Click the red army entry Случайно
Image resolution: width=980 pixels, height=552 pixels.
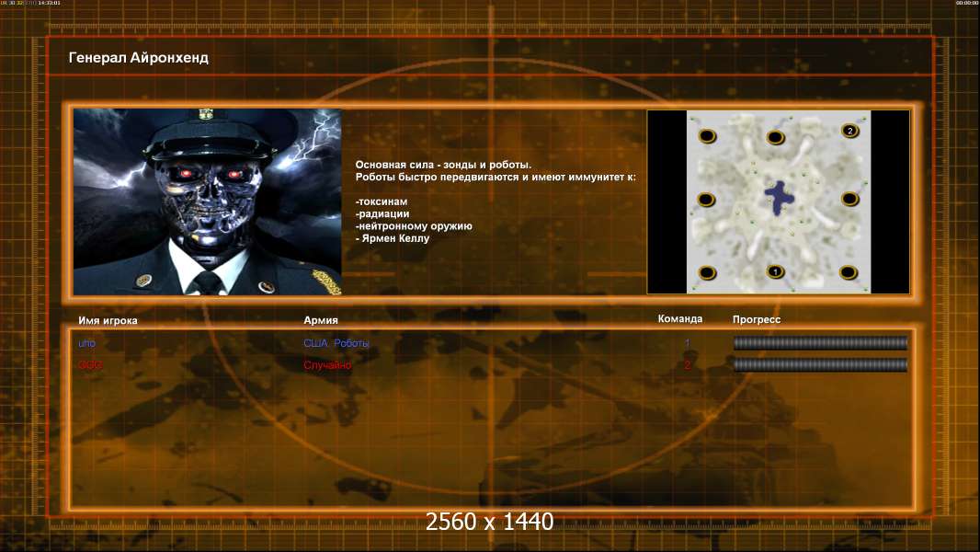327,365
